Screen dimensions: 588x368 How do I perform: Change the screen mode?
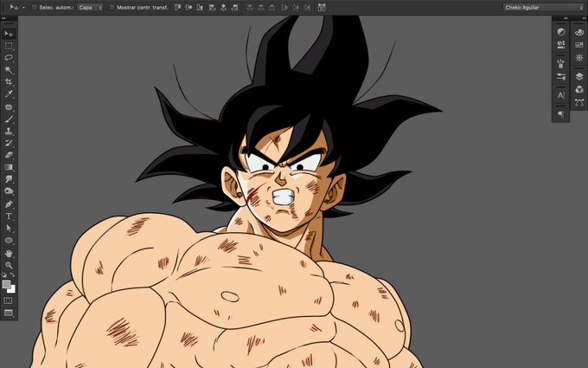pos(9,313)
